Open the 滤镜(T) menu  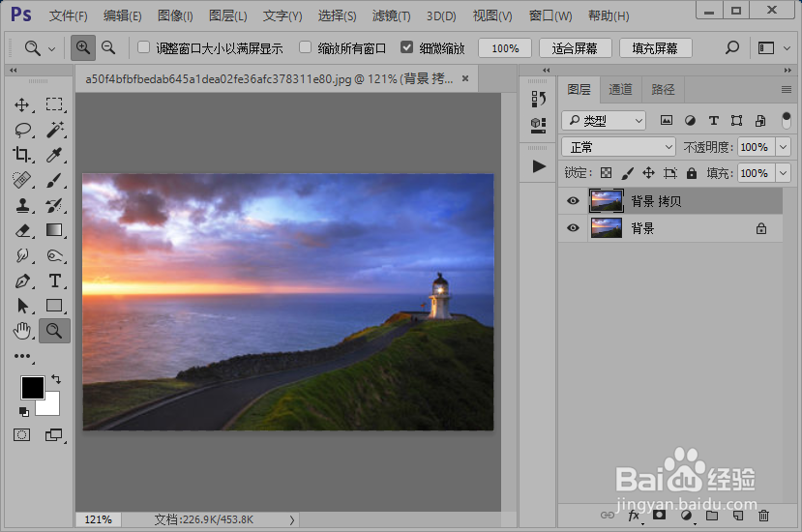pos(391,15)
